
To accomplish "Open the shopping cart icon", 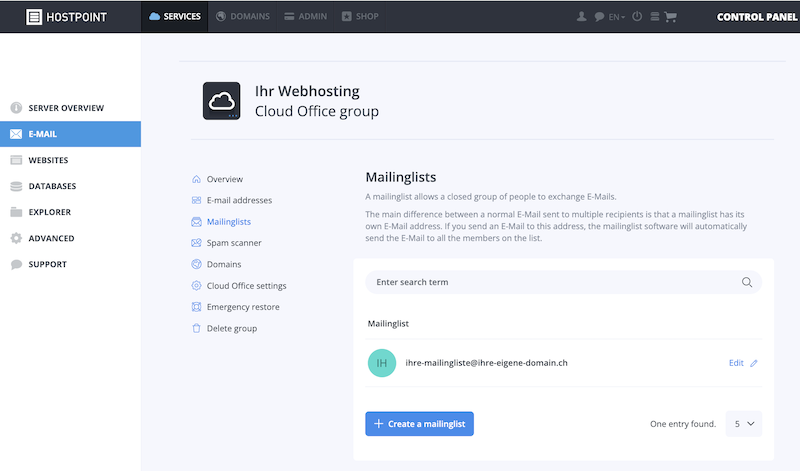I will [670, 17].
